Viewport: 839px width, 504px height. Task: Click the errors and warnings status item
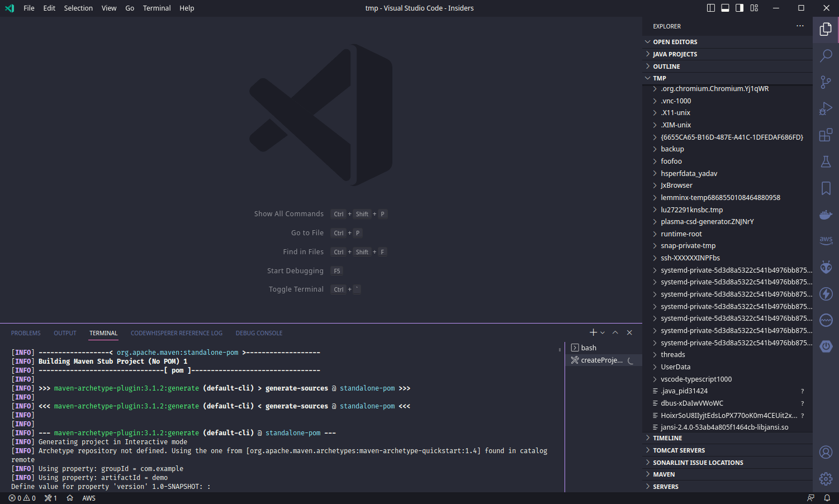click(x=22, y=498)
